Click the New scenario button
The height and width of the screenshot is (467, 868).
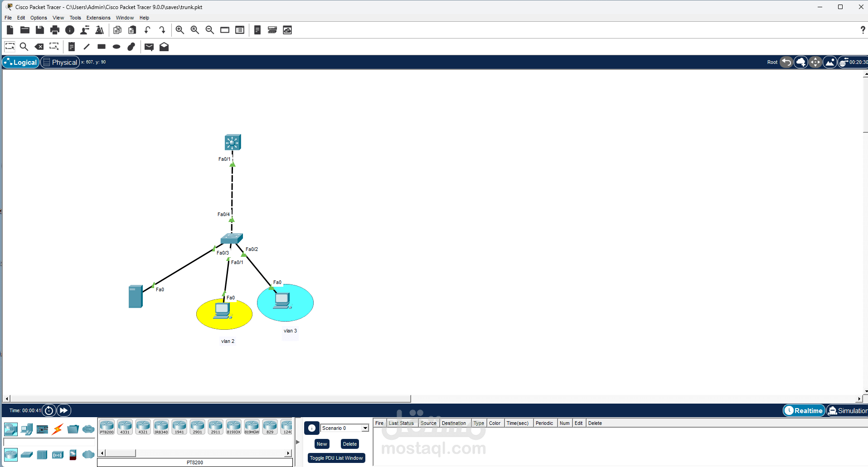322,444
